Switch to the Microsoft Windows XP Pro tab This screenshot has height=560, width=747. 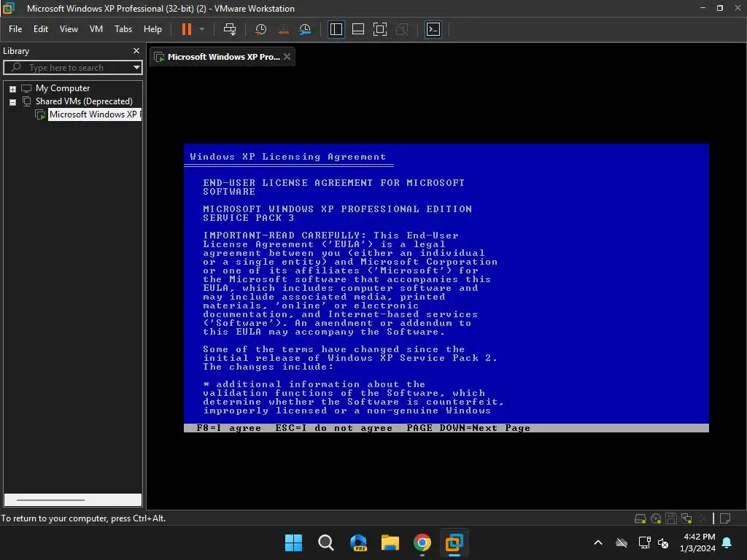coord(223,57)
